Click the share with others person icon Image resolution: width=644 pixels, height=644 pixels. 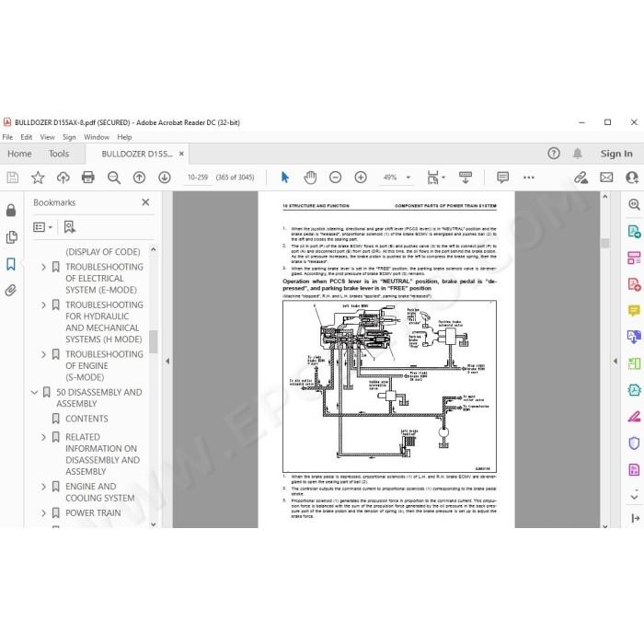point(632,178)
